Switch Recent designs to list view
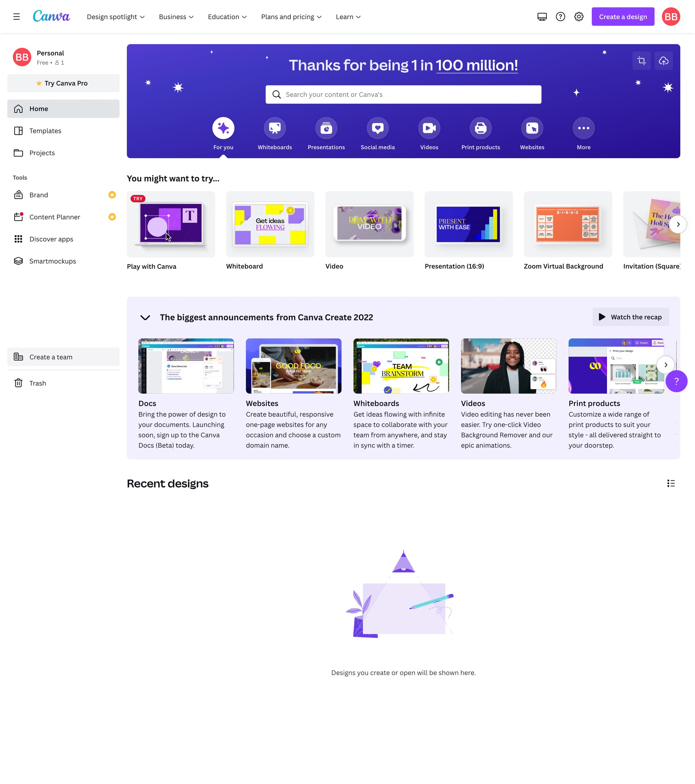695x784 pixels. tap(671, 483)
